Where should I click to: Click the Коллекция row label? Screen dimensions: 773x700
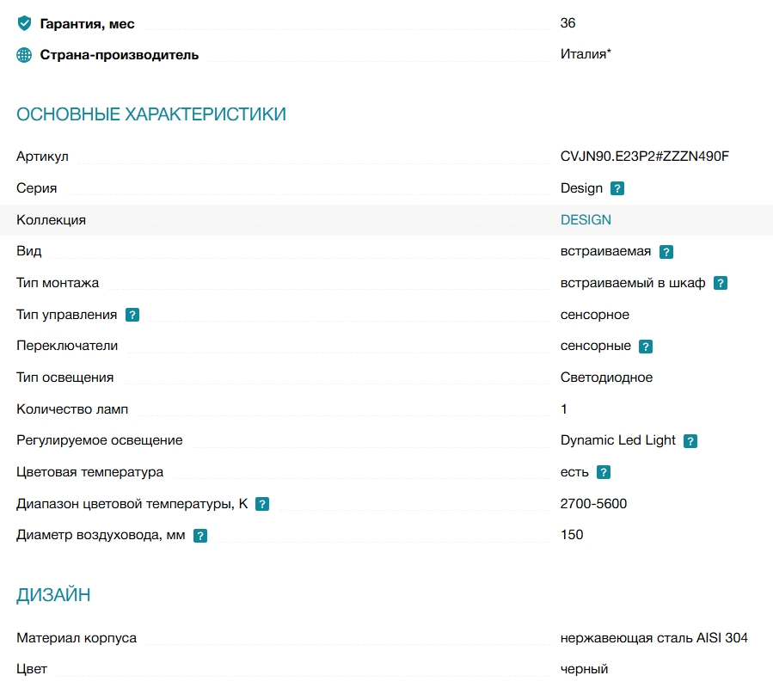52,220
